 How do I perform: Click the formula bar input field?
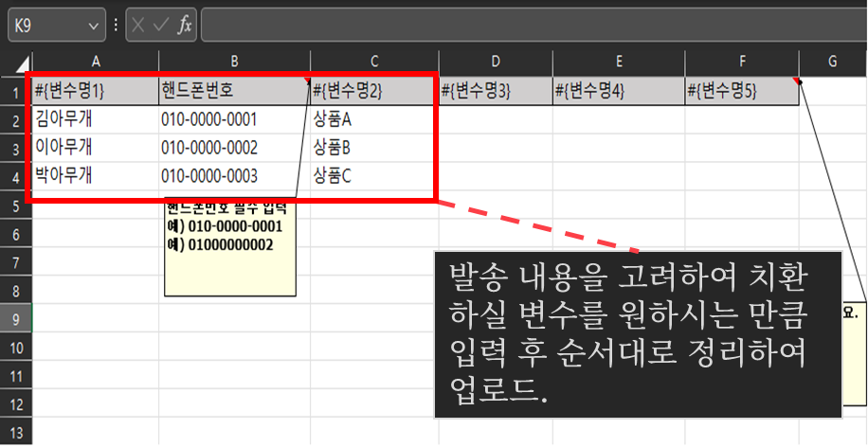tap(534, 25)
